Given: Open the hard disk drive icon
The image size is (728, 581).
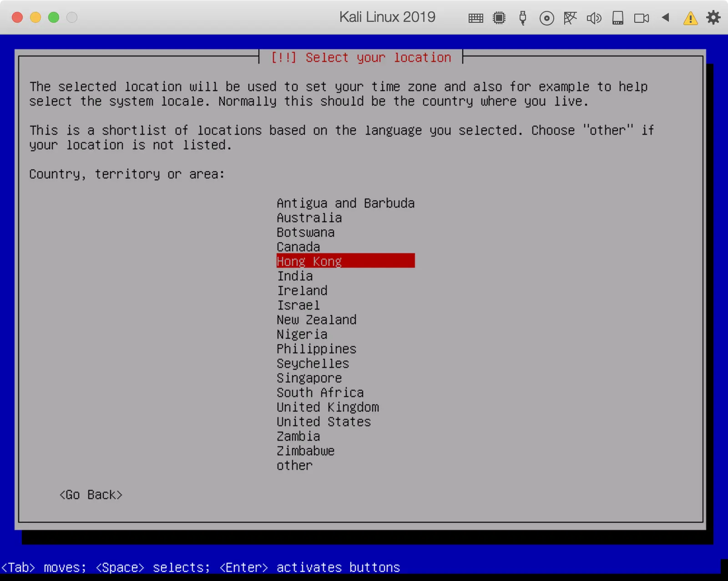Looking at the screenshot, I should 618,18.
